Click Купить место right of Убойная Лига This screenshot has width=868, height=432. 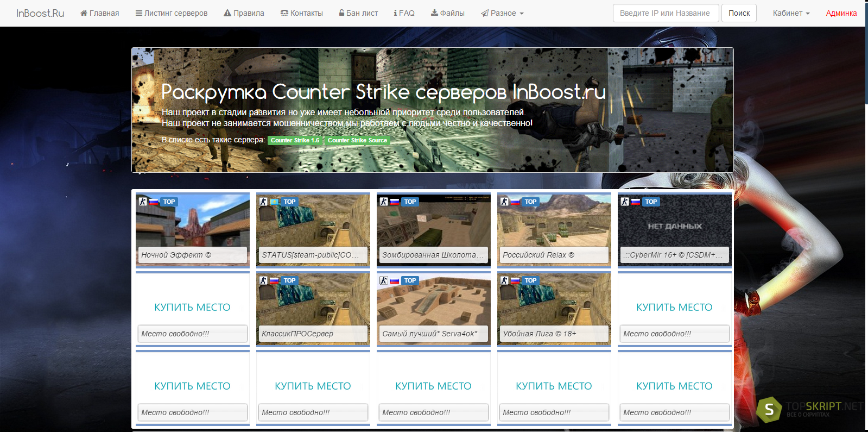(x=674, y=308)
